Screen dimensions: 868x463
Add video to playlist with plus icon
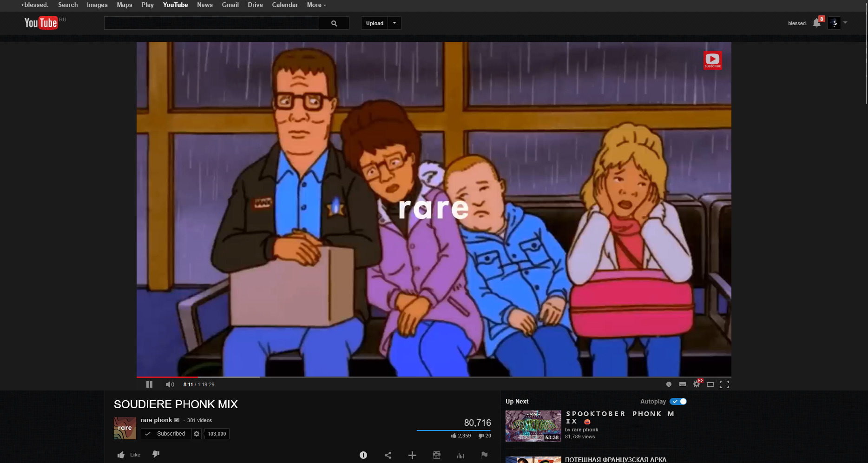pos(412,455)
